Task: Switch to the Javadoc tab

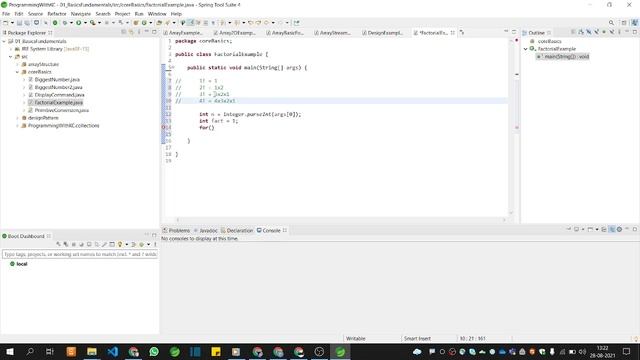Action: pos(205,231)
